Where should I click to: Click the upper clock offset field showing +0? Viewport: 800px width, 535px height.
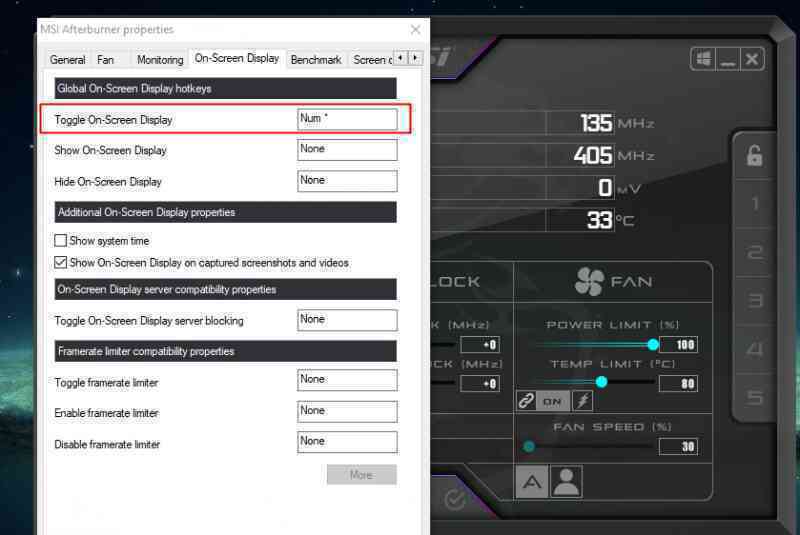(x=480, y=345)
